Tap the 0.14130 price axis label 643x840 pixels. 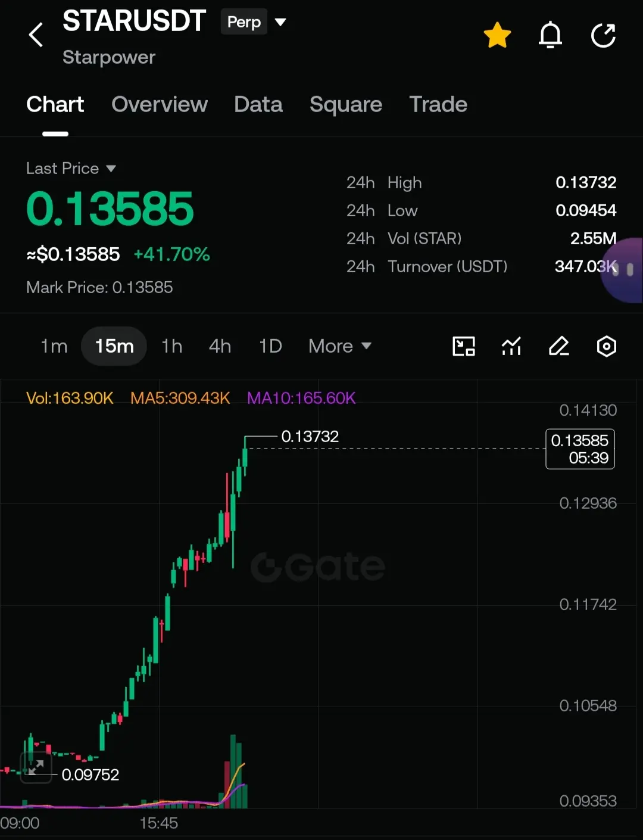click(588, 410)
